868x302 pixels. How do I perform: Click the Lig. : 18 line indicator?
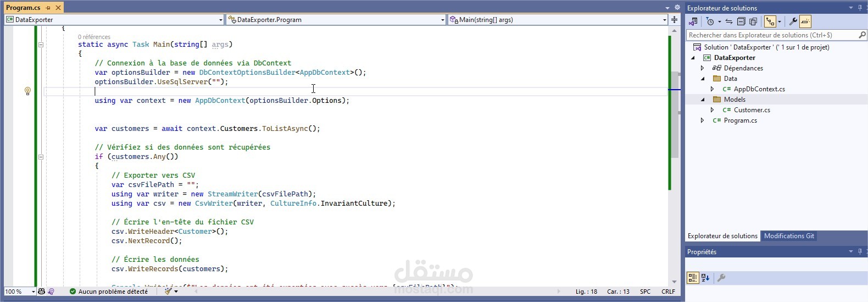586,292
